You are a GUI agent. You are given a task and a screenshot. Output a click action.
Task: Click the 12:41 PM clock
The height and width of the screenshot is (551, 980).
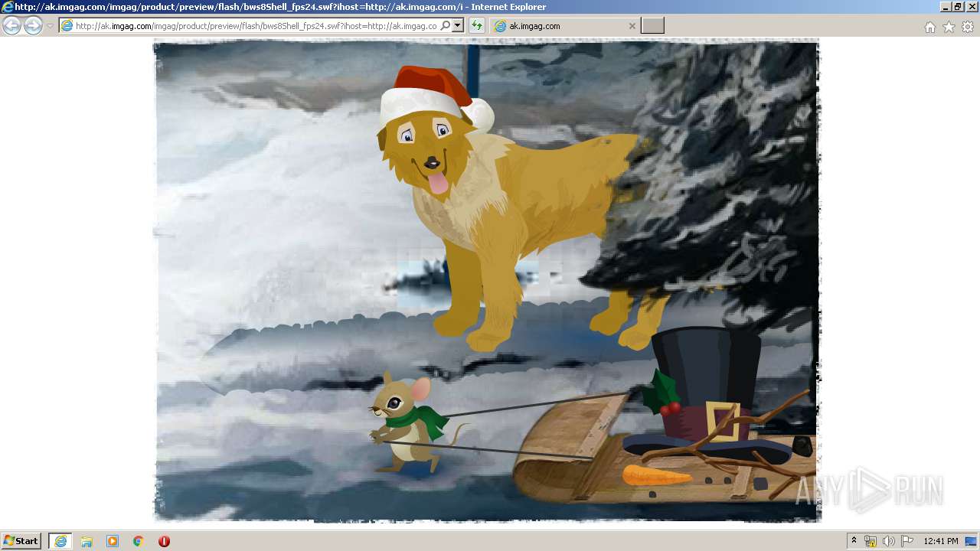click(x=941, y=541)
